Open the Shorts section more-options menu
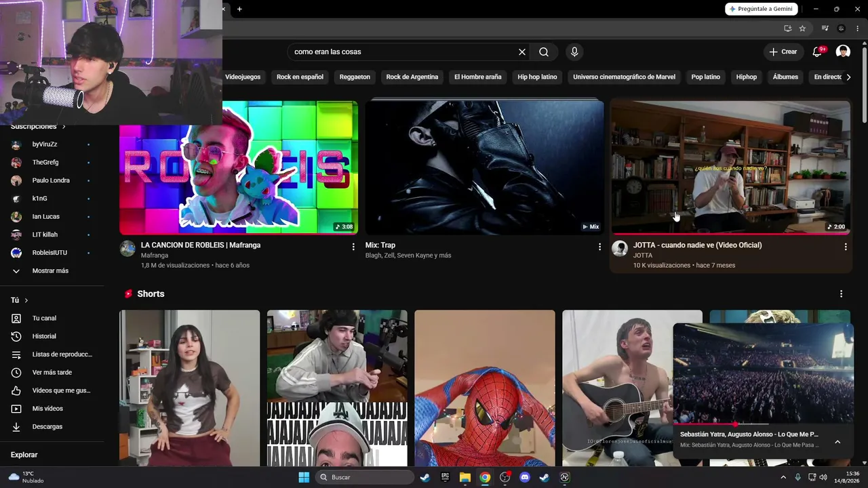Viewport: 868px width, 488px height. [x=841, y=294]
